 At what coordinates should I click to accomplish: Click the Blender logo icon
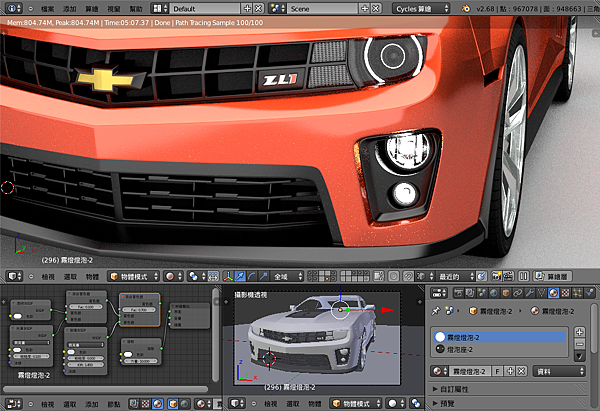coord(466,8)
